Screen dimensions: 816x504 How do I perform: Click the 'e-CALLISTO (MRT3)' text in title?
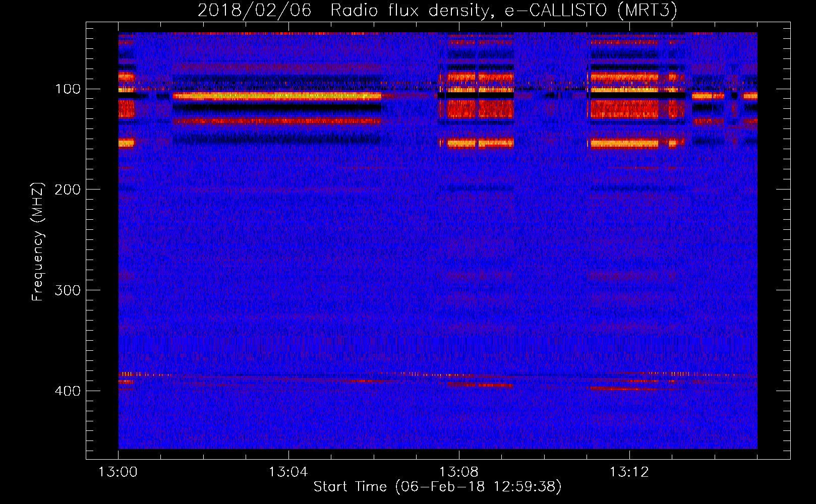[591, 11]
